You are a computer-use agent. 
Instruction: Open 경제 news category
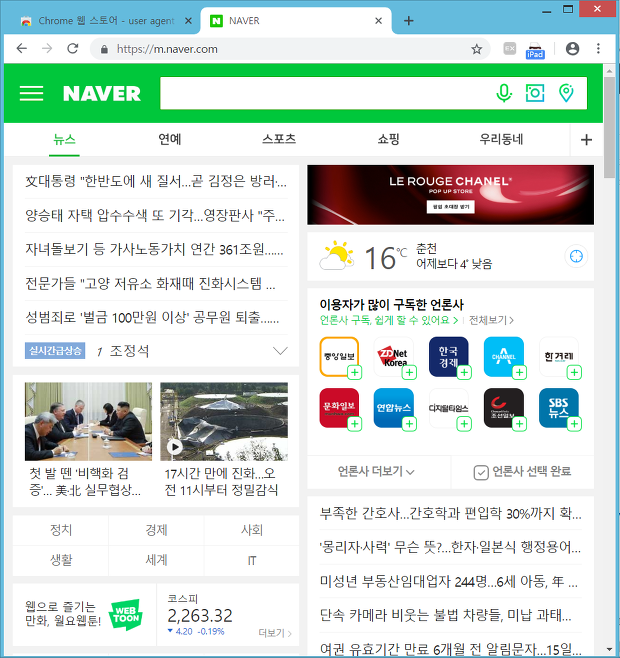[156, 530]
